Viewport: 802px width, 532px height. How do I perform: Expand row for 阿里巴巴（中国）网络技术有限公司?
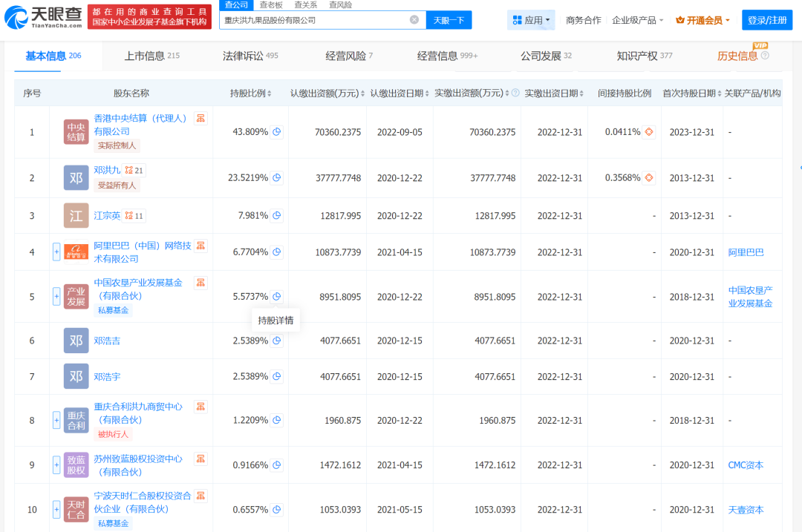[56, 252]
